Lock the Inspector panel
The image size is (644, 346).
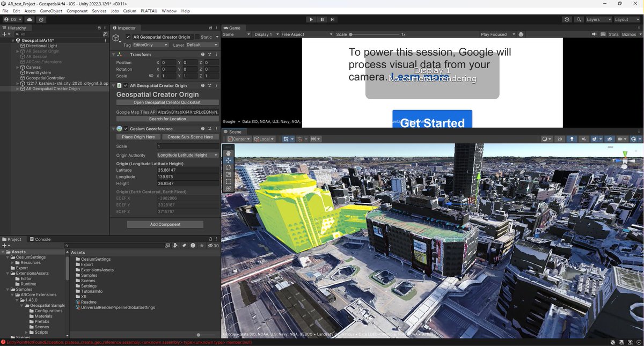click(x=210, y=28)
